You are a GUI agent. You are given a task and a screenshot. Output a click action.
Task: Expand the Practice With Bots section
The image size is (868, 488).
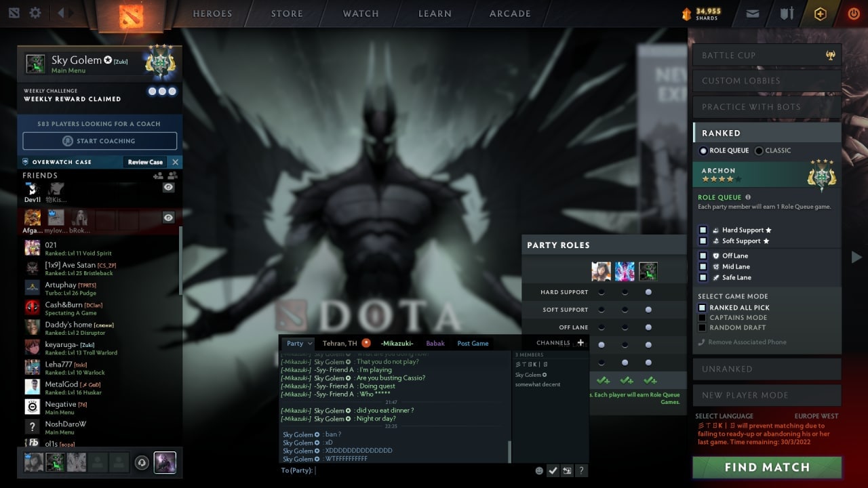(x=767, y=106)
